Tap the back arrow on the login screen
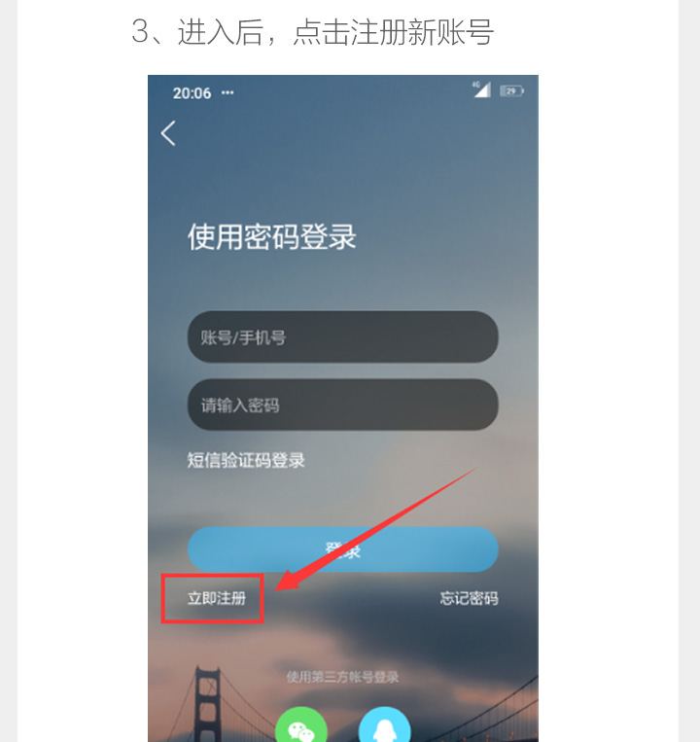This screenshot has width=700, height=742. (x=168, y=133)
